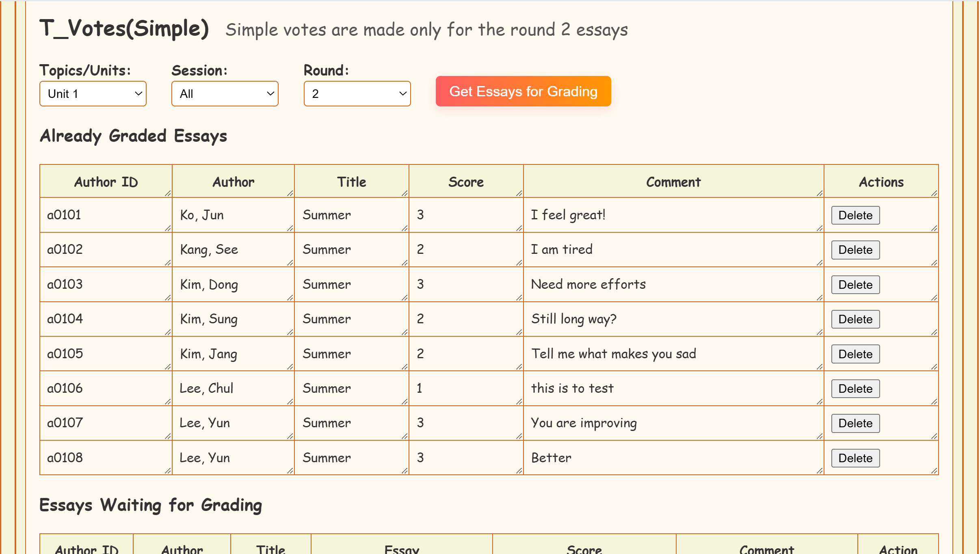980x554 pixels.
Task: Expand the Session dropdown
Action: tap(225, 94)
